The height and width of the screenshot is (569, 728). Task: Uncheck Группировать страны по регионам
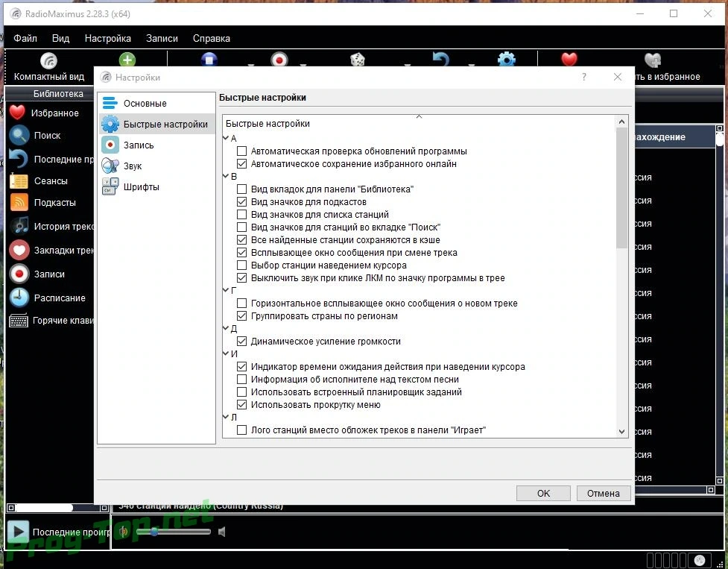241,316
